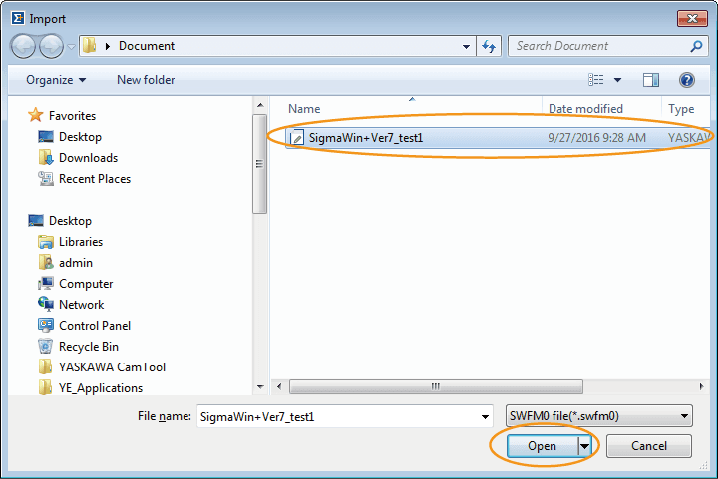The height and width of the screenshot is (479, 718).
Task: Sort files by Date modified column
Action: click(x=586, y=109)
